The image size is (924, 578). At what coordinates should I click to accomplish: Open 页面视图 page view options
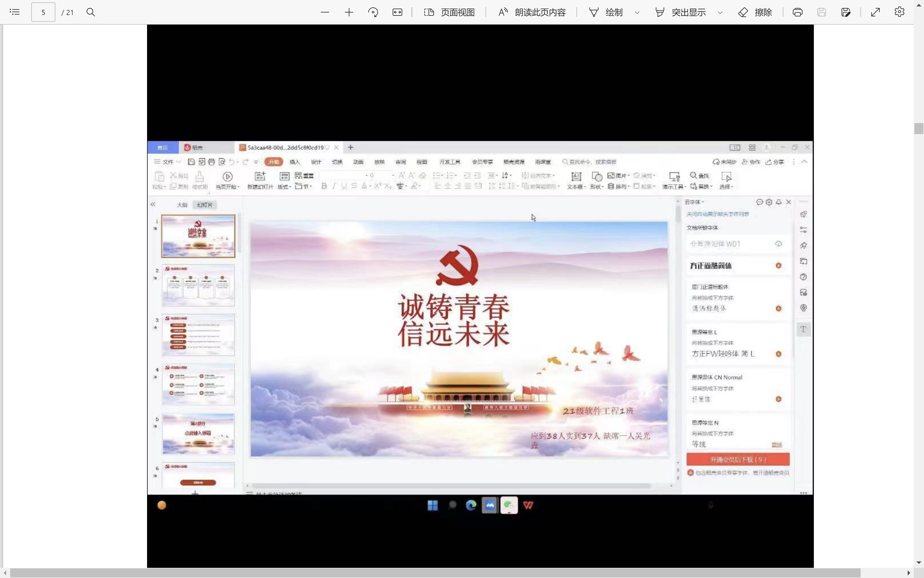click(x=449, y=12)
